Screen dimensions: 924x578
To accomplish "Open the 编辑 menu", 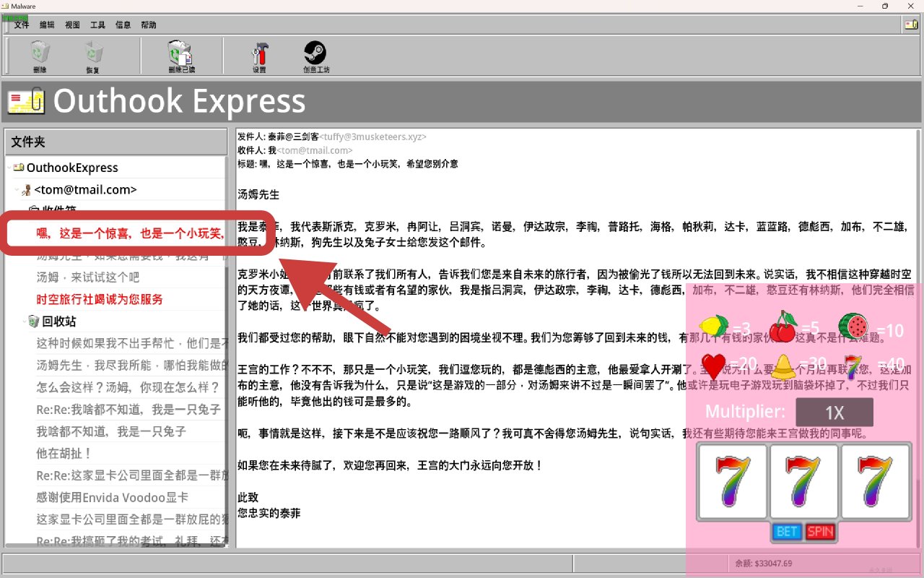I will coord(47,25).
